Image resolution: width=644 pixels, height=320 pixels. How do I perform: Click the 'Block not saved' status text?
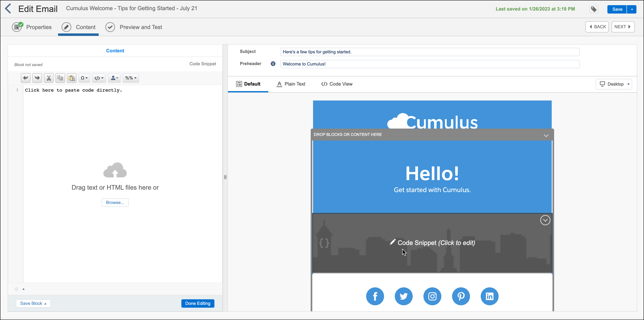pyautogui.click(x=28, y=64)
